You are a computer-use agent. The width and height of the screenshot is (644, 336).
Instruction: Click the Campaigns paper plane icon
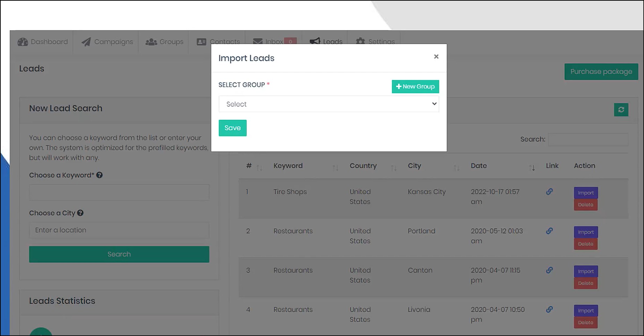pos(86,42)
